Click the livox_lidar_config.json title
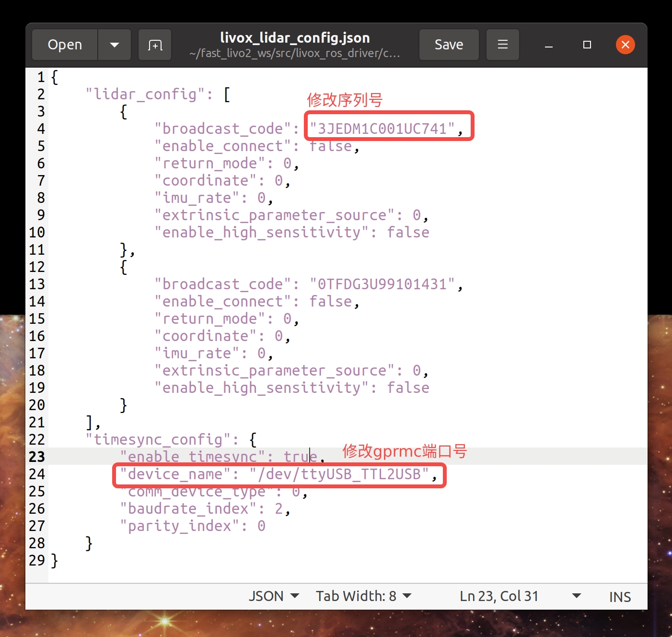Viewport: 672px width, 637px height. [x=295, y=38]
